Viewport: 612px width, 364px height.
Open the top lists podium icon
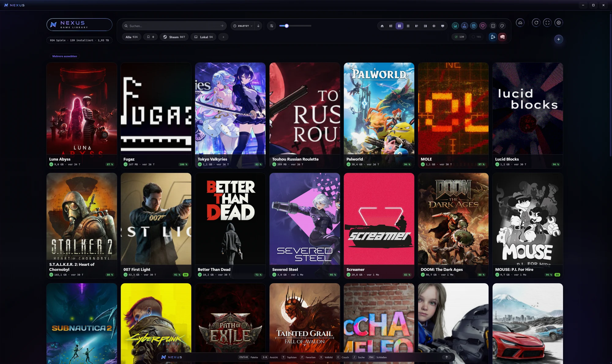click(x=465, y=26)
